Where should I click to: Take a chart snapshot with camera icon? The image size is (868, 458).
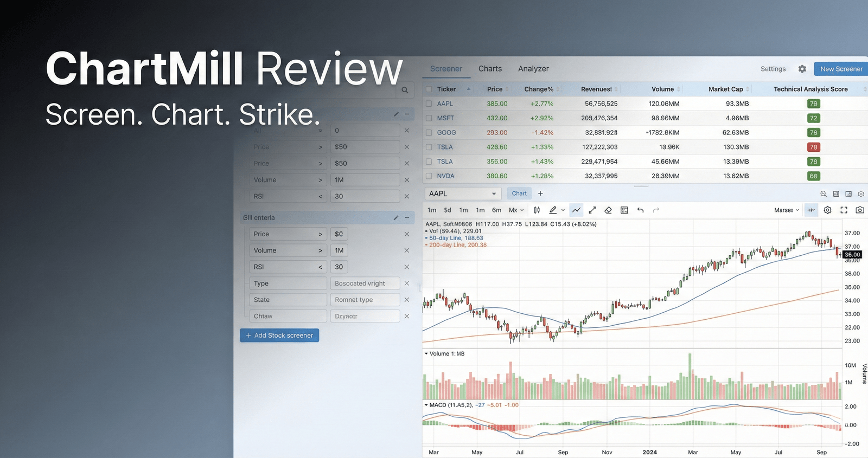[x=860, y=210]
